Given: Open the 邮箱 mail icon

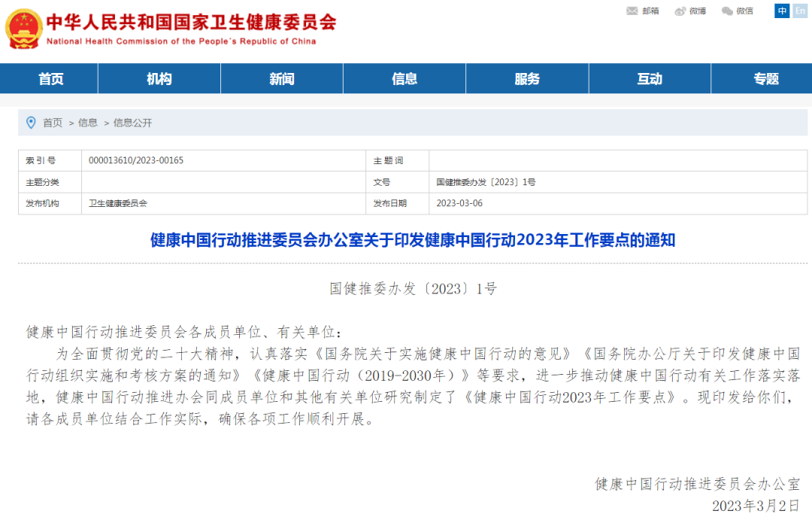Looking at the screenshot, I should [x=632, y=11].
